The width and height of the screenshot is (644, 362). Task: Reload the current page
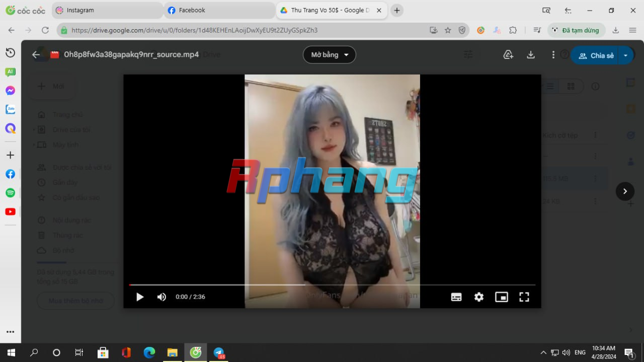pyautogui.click(x=45, y=30)
